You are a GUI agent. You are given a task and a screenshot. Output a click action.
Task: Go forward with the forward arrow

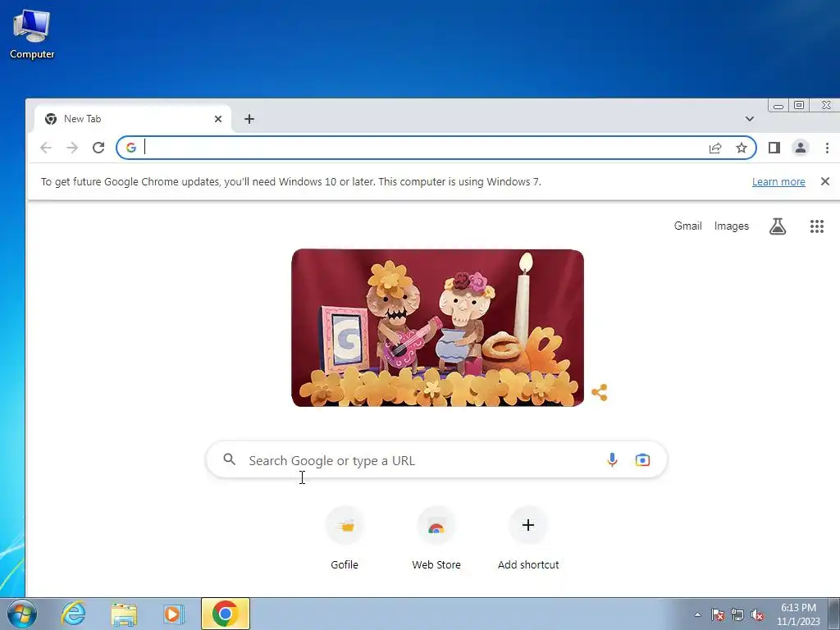(72, 148)
